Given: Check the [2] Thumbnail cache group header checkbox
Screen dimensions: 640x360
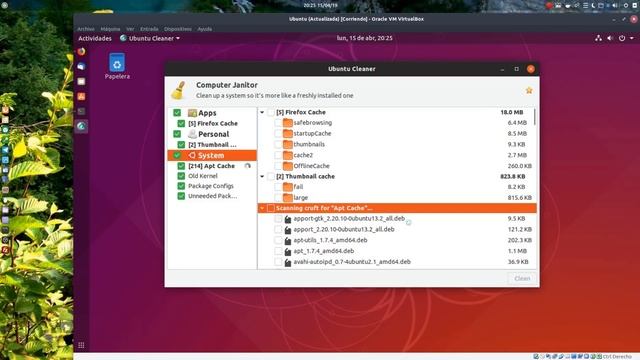Looking at the screenshot, I should pyautogui.click(x=271, y=176).
